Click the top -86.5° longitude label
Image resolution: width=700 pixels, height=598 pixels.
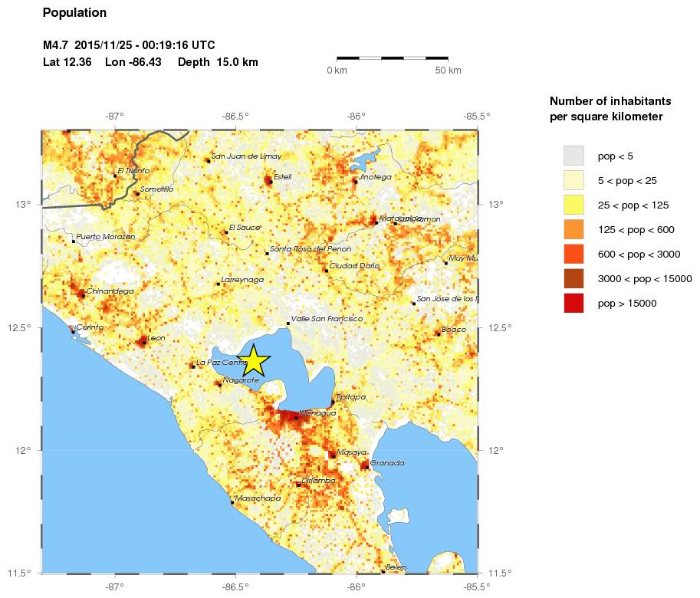point(235,117)
